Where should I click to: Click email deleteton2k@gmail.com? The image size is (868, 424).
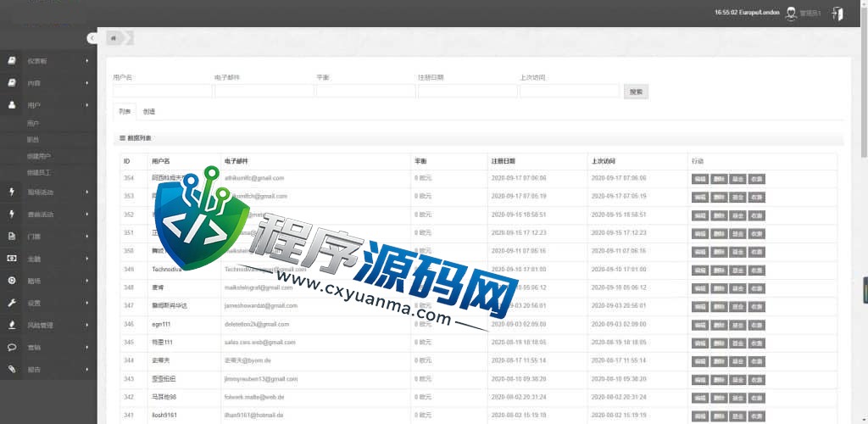pos(256,324)
